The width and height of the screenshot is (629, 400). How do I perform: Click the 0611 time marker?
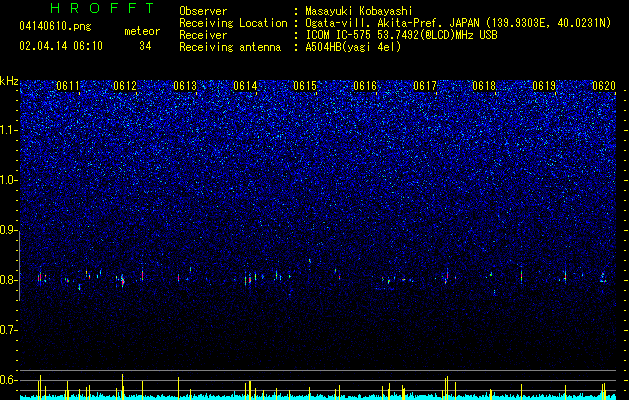68,86
